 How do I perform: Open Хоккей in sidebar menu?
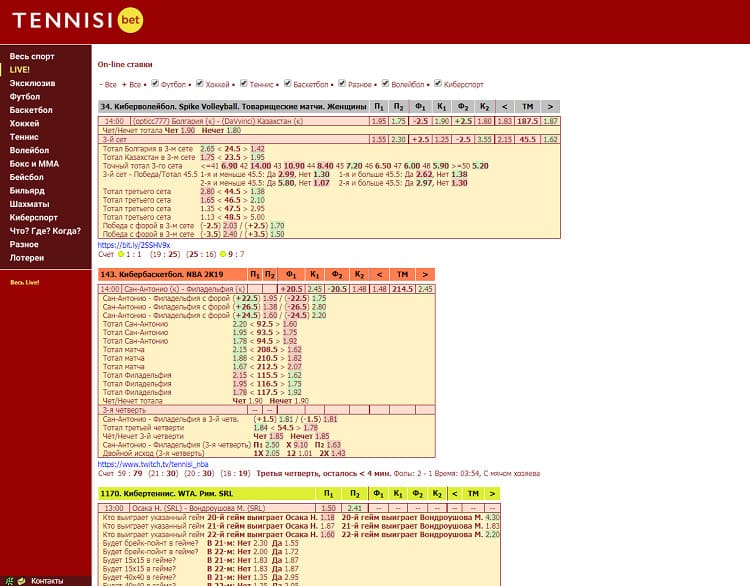24,123
